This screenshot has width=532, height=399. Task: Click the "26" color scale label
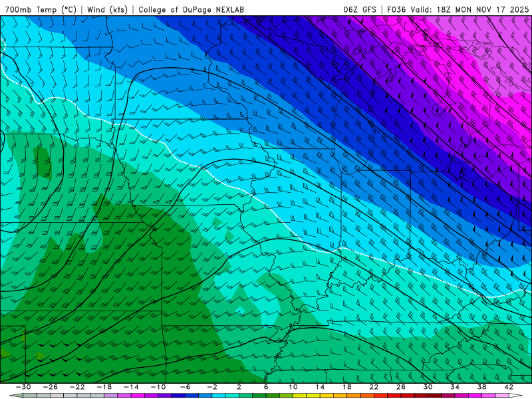[x=401, y=387]
